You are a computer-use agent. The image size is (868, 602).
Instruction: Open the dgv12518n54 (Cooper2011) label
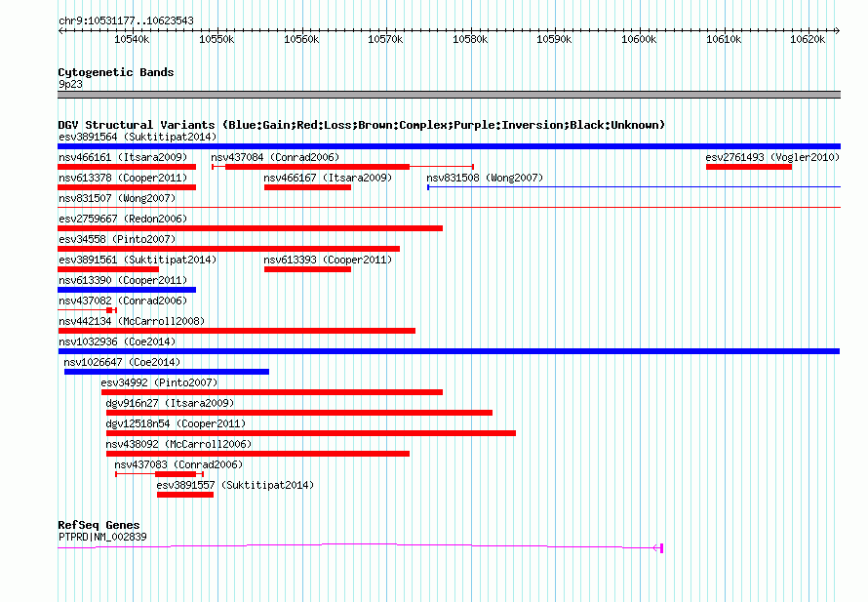point(176,423)
